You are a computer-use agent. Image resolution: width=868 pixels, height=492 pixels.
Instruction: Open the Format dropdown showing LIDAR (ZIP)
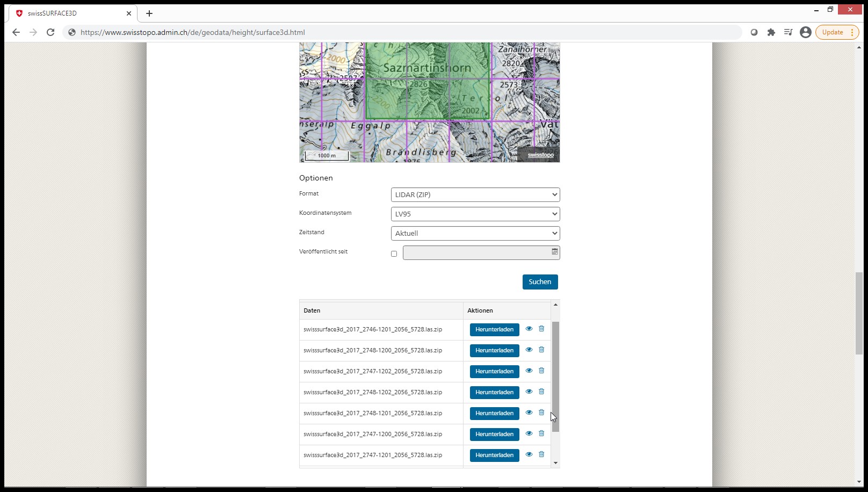coord(475,194)
